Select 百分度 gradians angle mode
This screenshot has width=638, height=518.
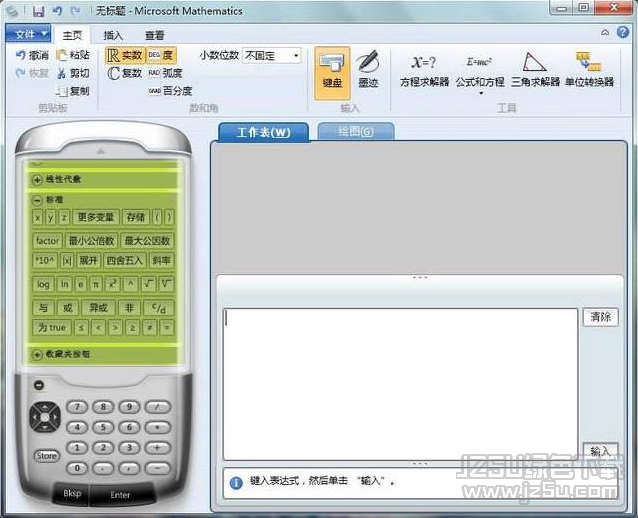(170, 91)
